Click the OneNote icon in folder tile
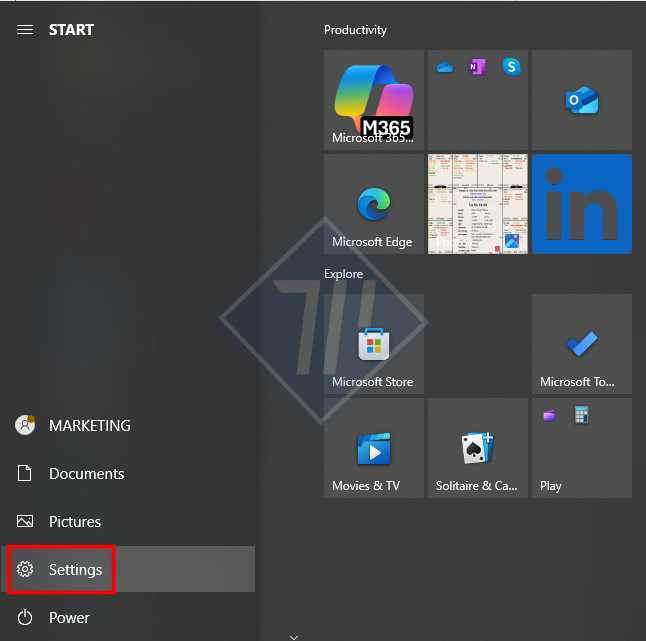Image resolution: width=646 pixels, height=641 pixels. 477,67
